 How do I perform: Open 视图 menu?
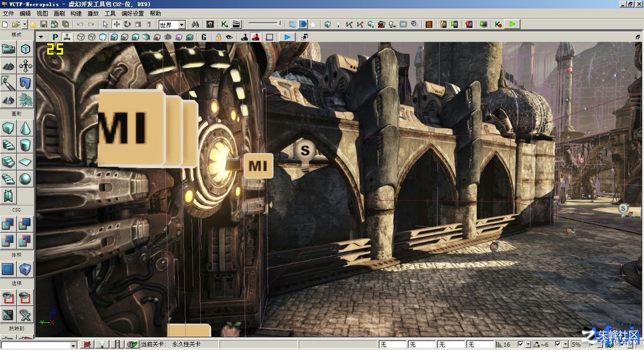click(42, 14)
